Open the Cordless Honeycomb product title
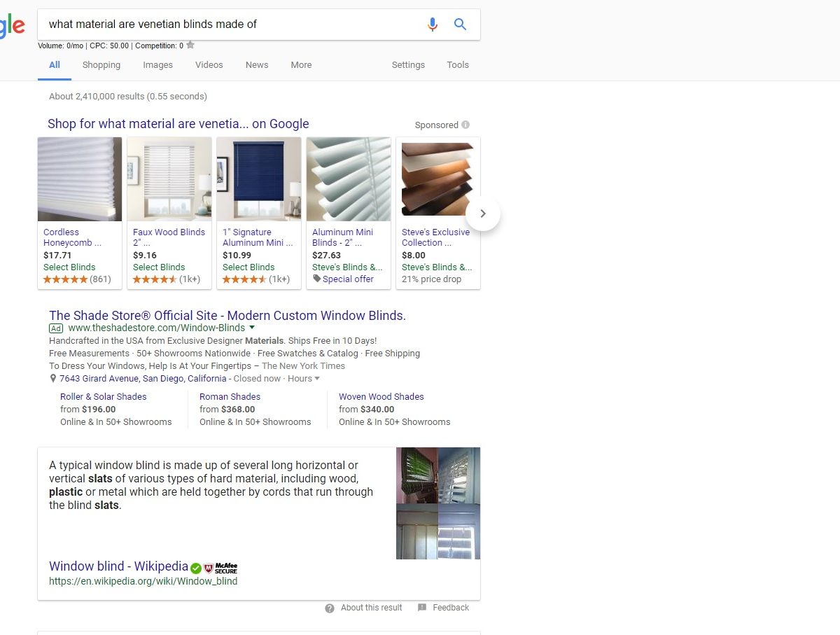Screen dimensions: 840x635 72,237
